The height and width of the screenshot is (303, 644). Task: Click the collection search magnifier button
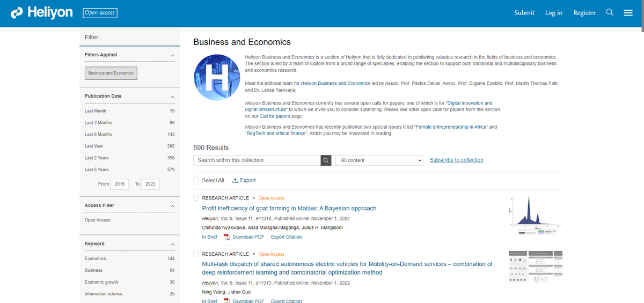point(326,160)
